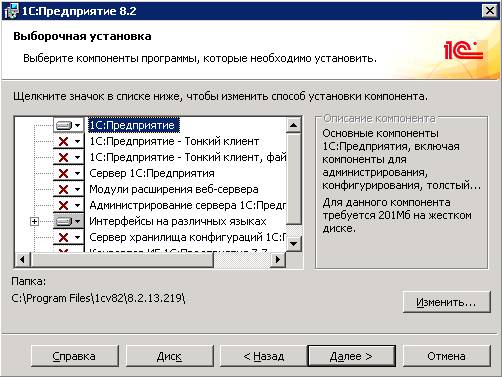Open install-mode dropdown arrow for 1С:Предприятие

[78, 126]
